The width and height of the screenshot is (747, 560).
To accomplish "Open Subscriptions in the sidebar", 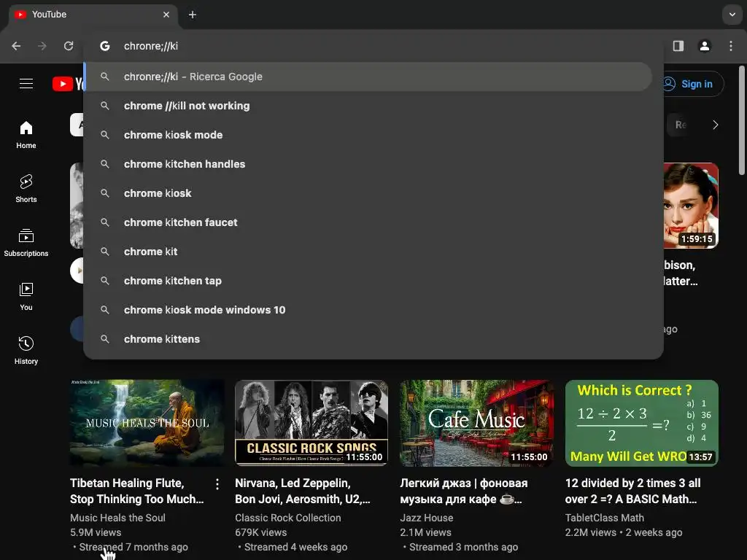I will point(26,242).
